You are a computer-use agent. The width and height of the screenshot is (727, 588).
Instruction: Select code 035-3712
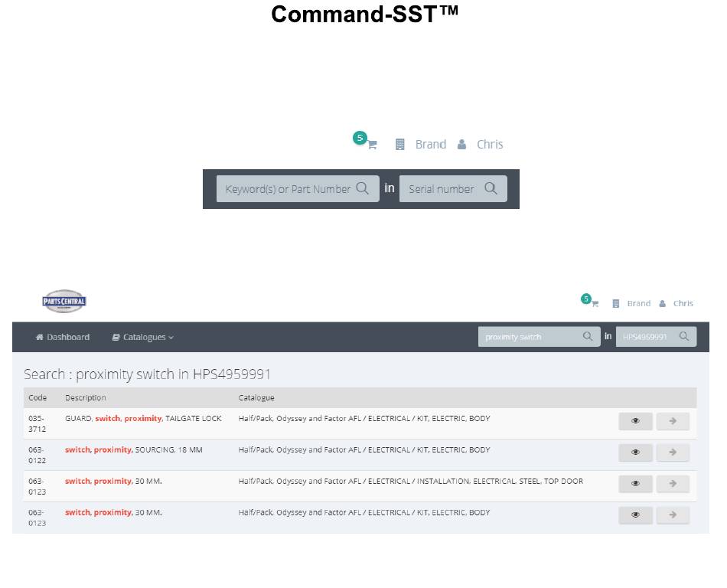(37, 424)
